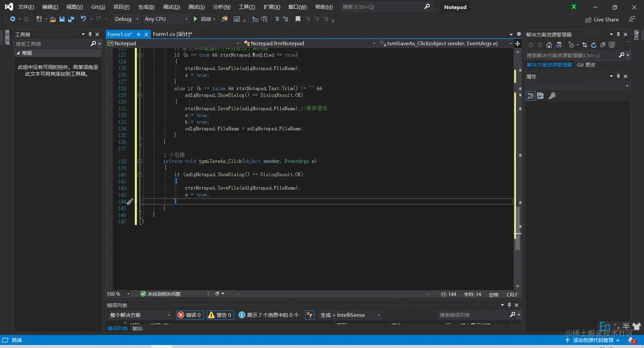The image size is (644, 348).
Task: Open the 整个解决方案 scope dropdown
Action: (x=140, y=315)
